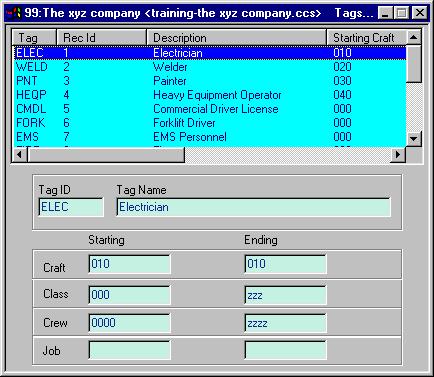Viewport: 434px width, 377px height.
Task: Minimize the Tags window
Action: 385,13
